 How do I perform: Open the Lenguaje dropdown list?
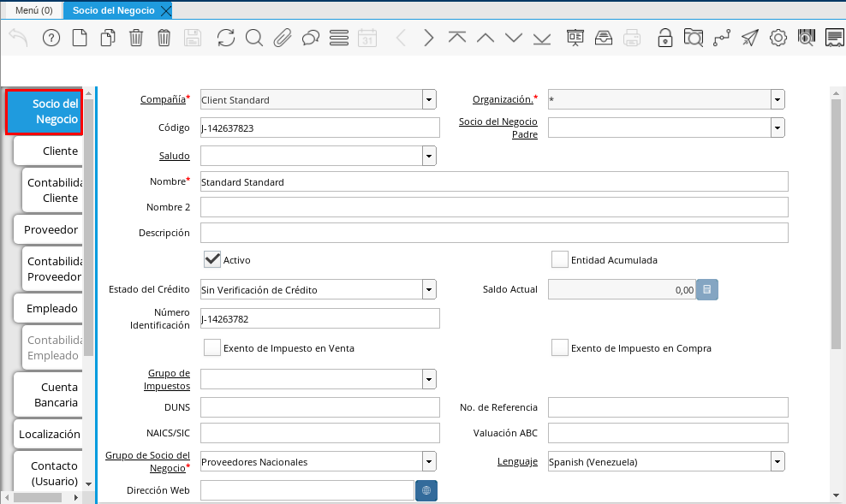coord(777,462)
